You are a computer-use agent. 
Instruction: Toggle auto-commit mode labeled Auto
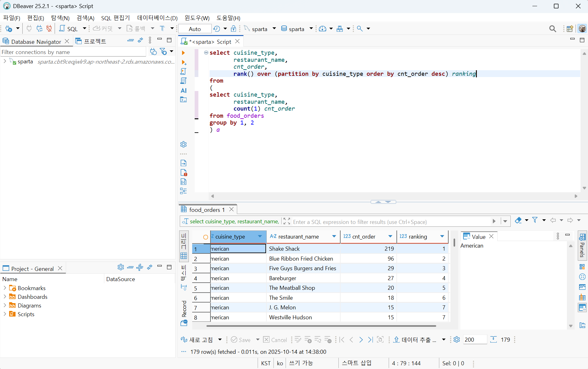click(x=195, y=29)
